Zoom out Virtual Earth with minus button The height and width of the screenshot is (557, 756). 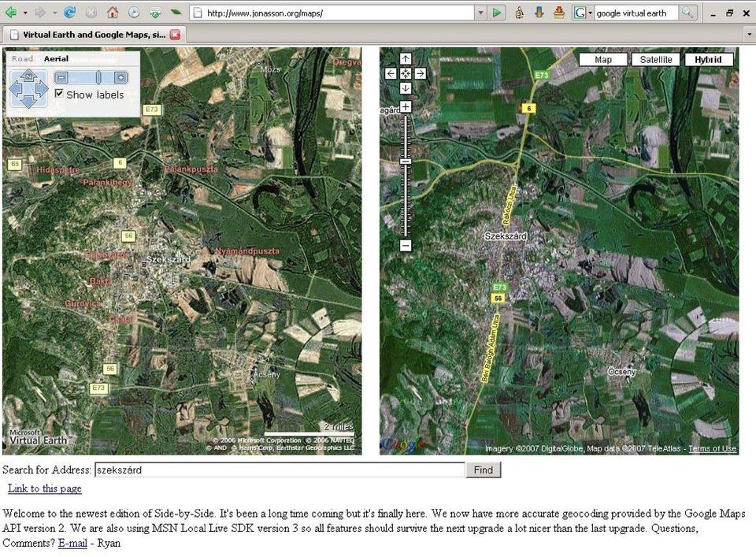coord(61,77)
